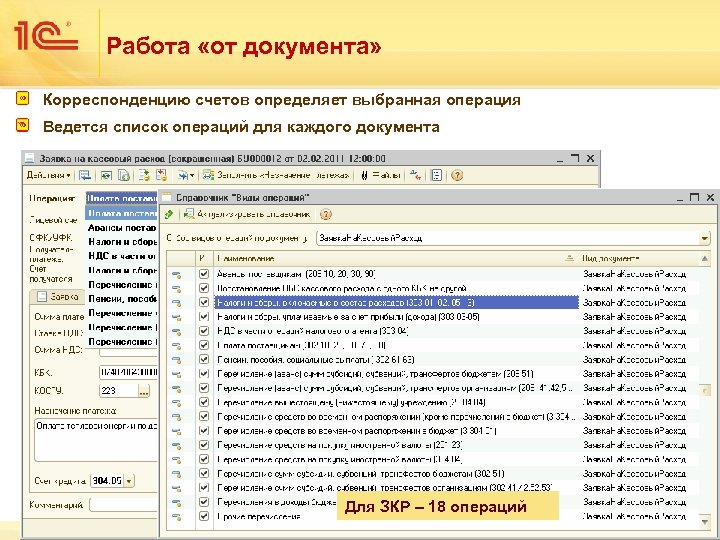Select row Перечисление (аванс) сумм субсидий бюджетам (206 51)
Screen dimensions: 720x540
[396, 374]
